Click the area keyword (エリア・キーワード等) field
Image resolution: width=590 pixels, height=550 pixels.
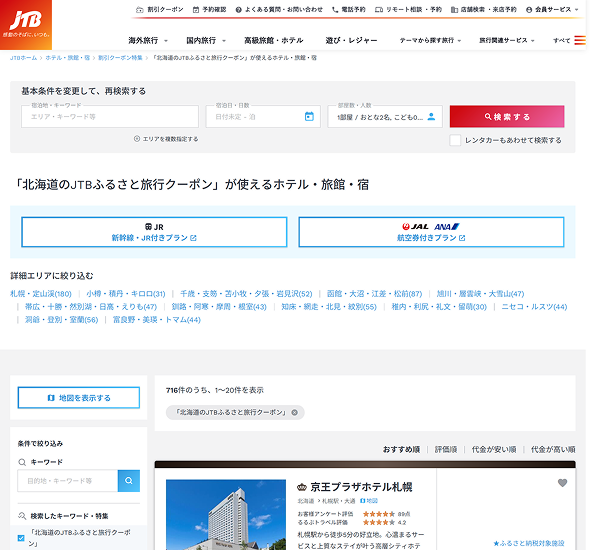pyautogui.click(x=110, y=117)
